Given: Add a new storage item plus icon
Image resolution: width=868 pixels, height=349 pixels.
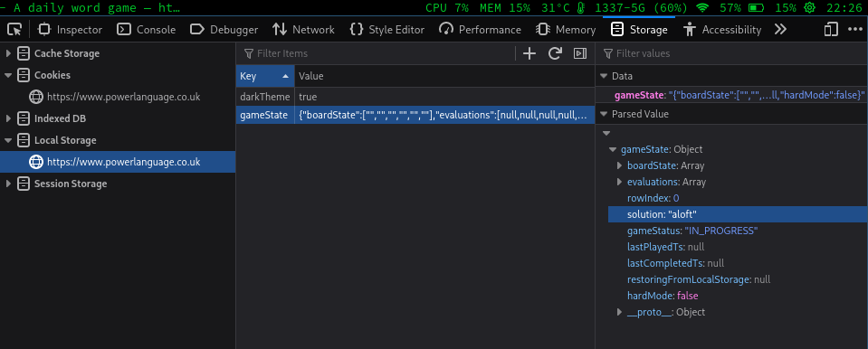Looking at the screenshot, I should tap(529, 53).
